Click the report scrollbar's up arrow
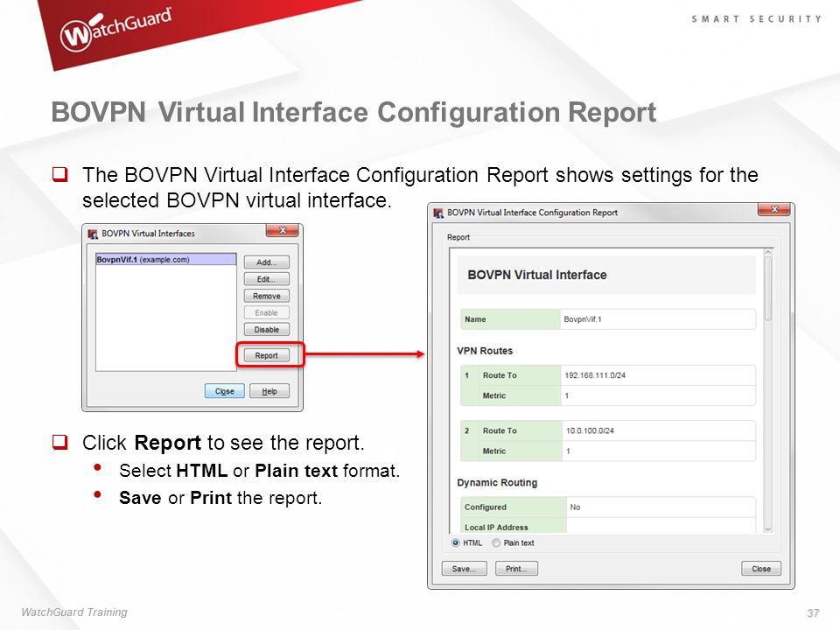 tap(767, 252)
